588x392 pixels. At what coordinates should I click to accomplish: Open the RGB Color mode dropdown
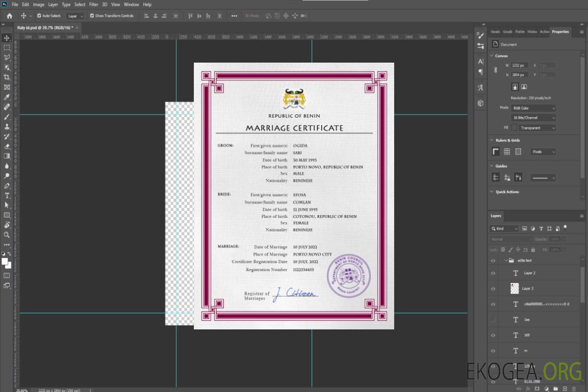[533, 108]
